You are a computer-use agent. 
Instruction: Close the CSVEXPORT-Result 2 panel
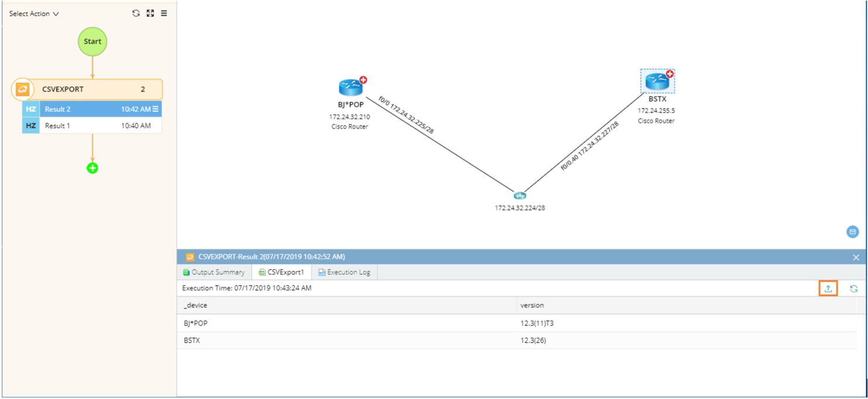click(856, 257)
